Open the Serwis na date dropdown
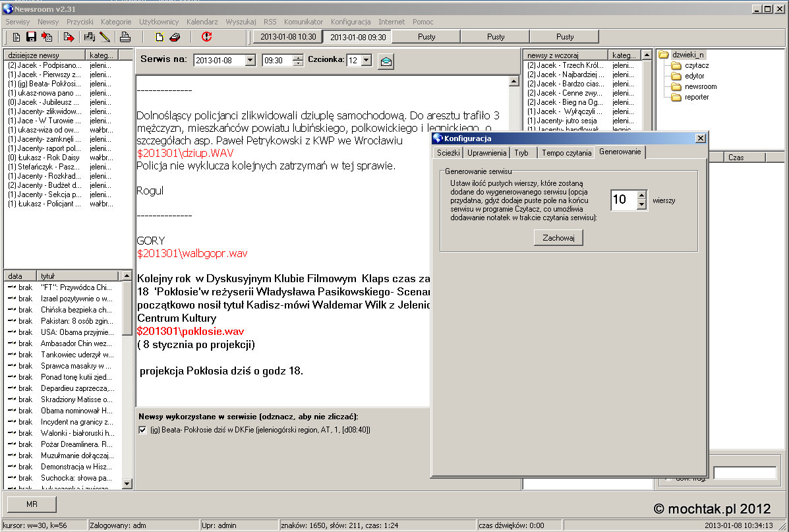 pos(250,61)
